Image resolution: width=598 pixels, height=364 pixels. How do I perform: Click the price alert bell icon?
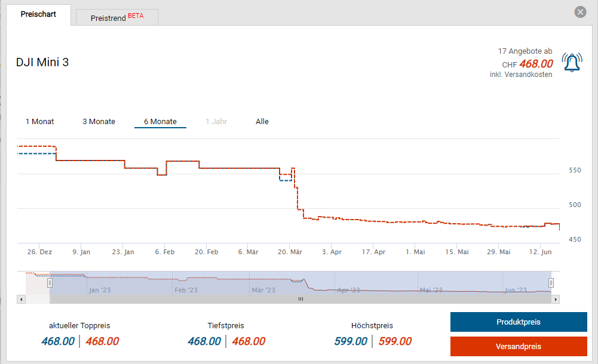[572, 63]
